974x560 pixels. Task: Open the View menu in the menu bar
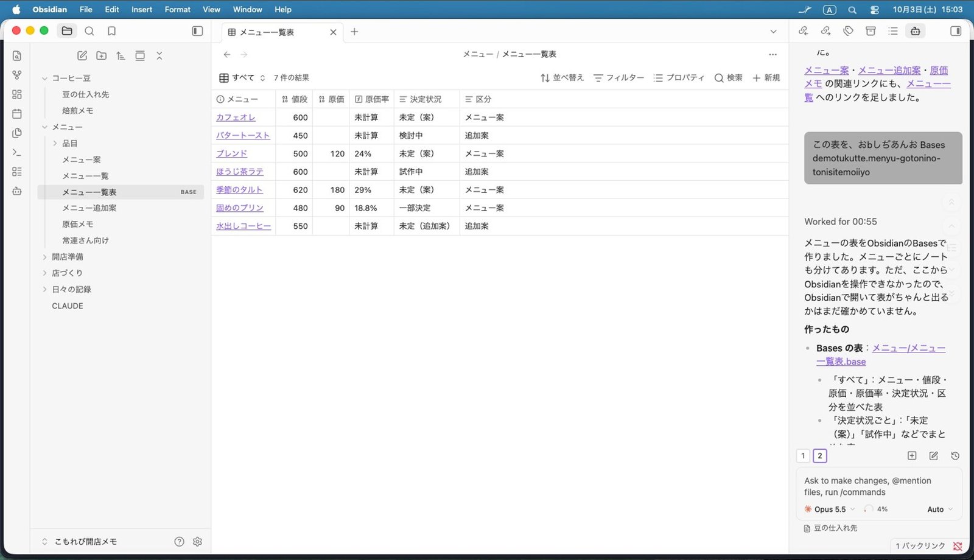pos(211,9)
